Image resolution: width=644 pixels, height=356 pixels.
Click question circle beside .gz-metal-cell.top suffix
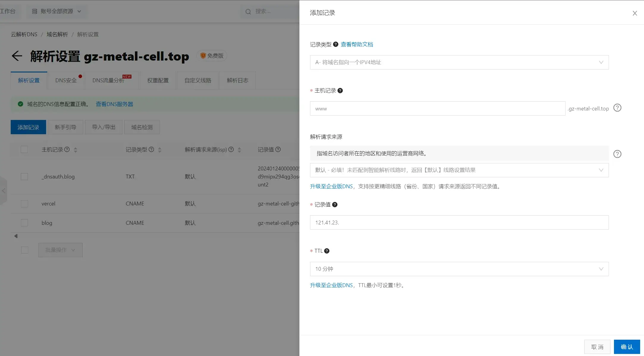[617, 108]
